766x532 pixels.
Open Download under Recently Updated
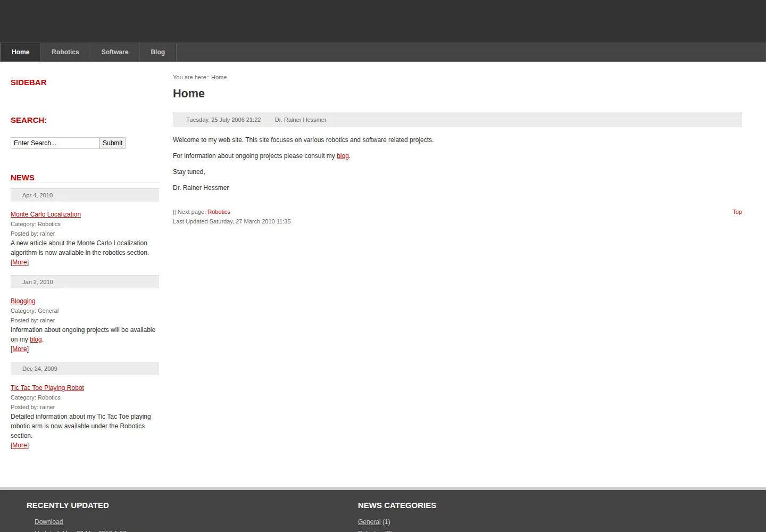click(x=48, y=522)
